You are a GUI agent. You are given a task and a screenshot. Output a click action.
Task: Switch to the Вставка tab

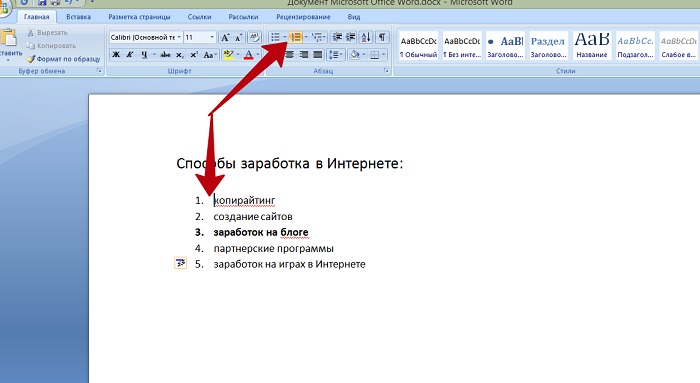click(x=79, y=17)
